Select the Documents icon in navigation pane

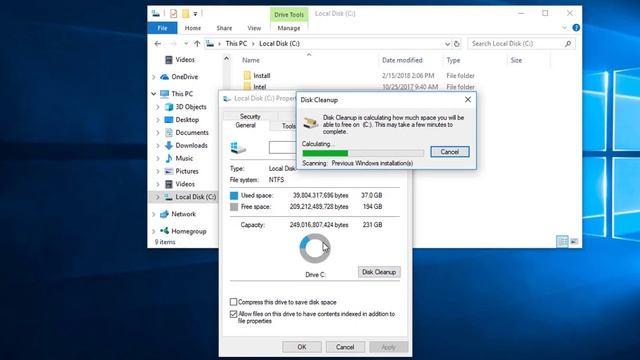(x=169, y=133)
